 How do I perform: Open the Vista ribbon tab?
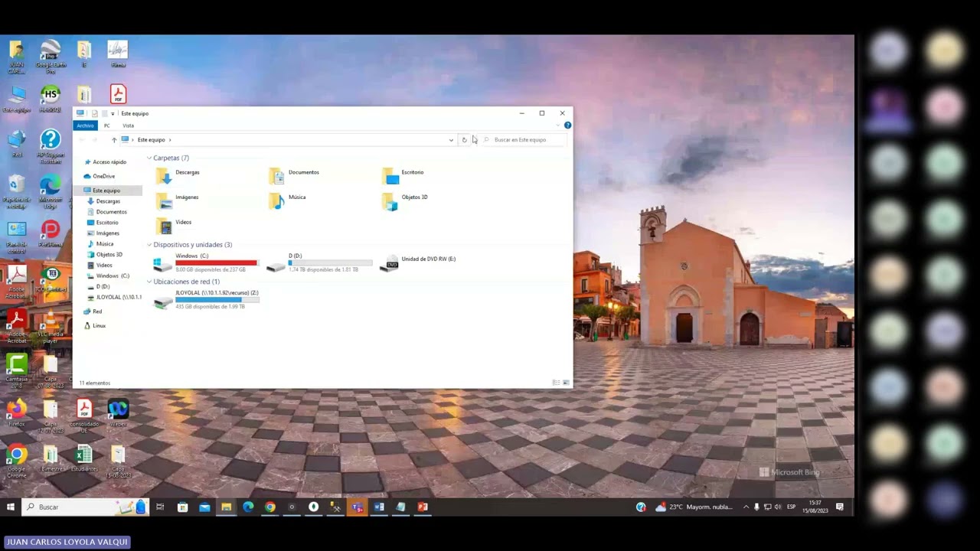click(x=128, y=126)
